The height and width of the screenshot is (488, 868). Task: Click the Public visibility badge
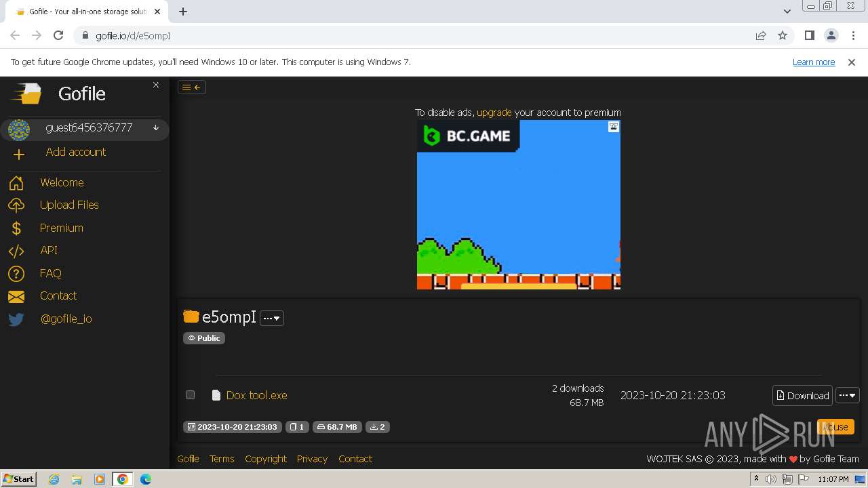[x=204, y=338]
